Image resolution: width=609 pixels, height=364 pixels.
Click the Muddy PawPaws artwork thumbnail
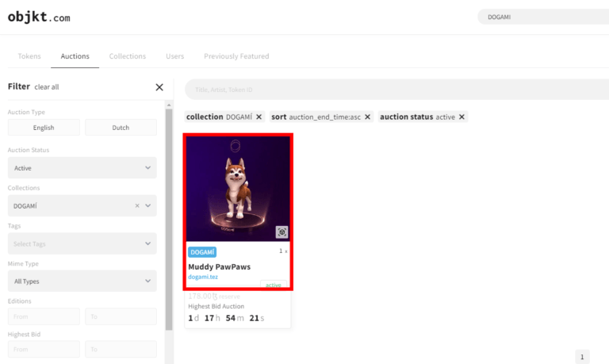[238, 189]
